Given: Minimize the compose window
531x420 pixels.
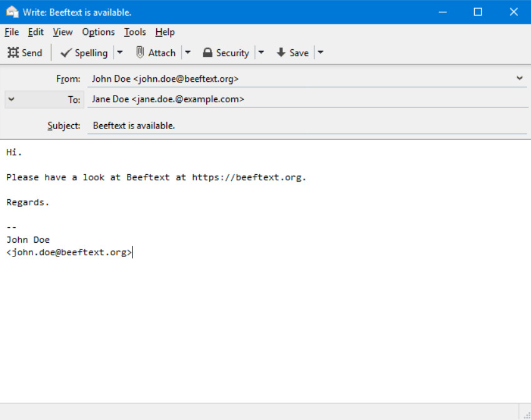Looking at the screenshot, I should [x=443, y=12].
